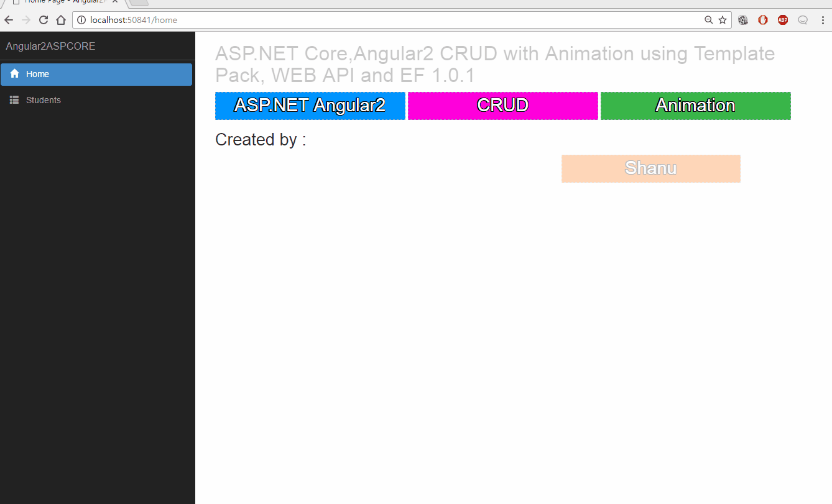Open the browser three-dot menu
Screen dimensions: 832x504
click(823, 20)
